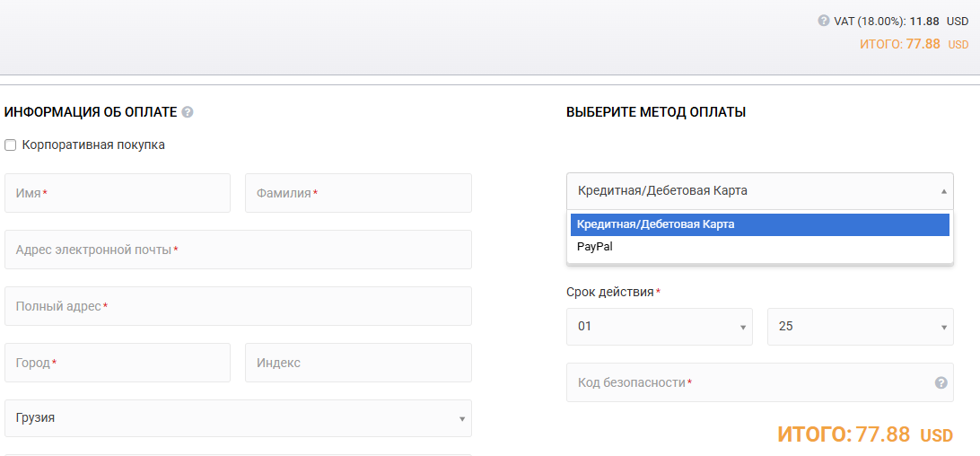Click the Индекс postal code field
The width and height of the screenshot is (980, 456).
point(358,363)
